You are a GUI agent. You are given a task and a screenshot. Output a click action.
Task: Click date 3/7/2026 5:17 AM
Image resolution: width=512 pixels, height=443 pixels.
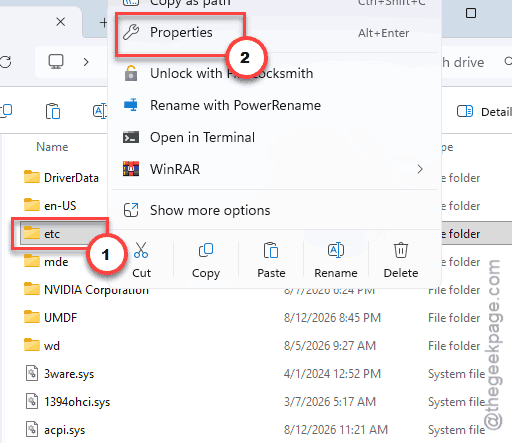[x=330, y=402]
